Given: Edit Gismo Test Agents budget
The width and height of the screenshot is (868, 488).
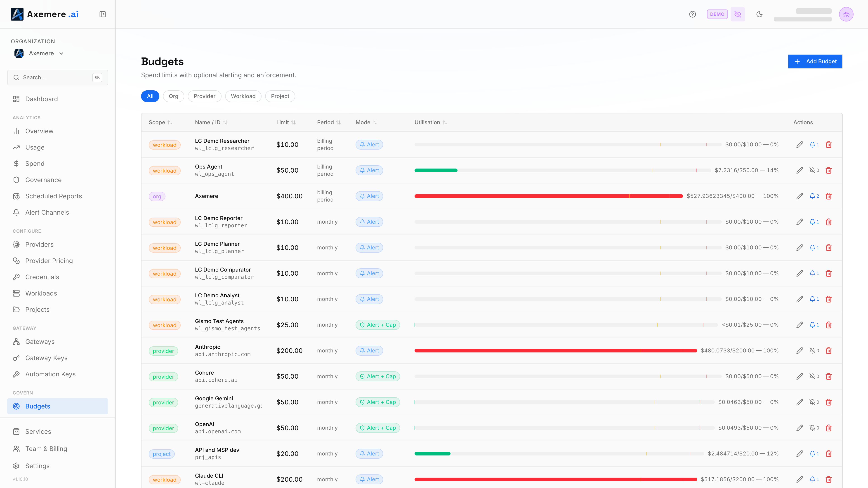Looking at the screenshot, I should 800,325.
